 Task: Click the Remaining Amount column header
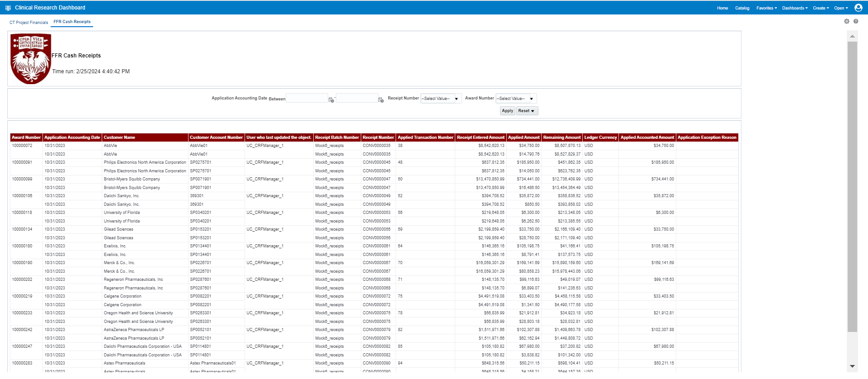[562, 137]
